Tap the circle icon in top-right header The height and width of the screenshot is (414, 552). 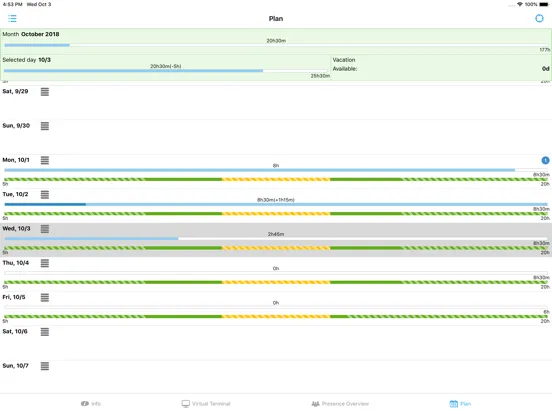539,18
